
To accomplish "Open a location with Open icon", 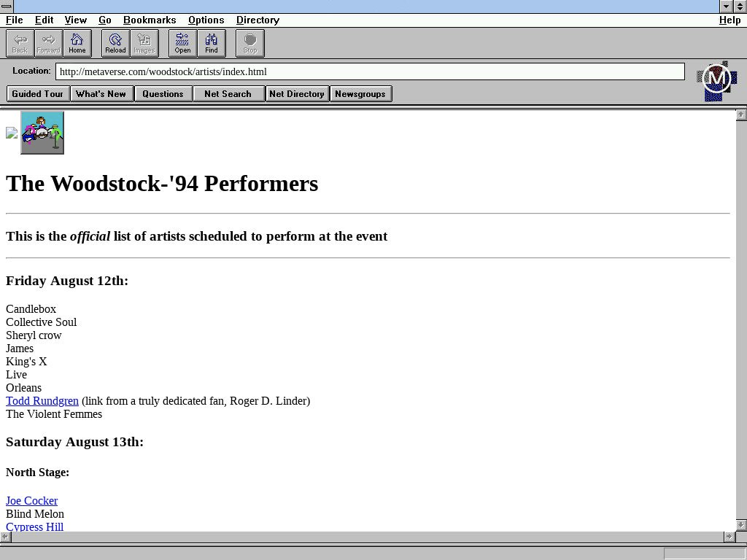I will [182, 43].
